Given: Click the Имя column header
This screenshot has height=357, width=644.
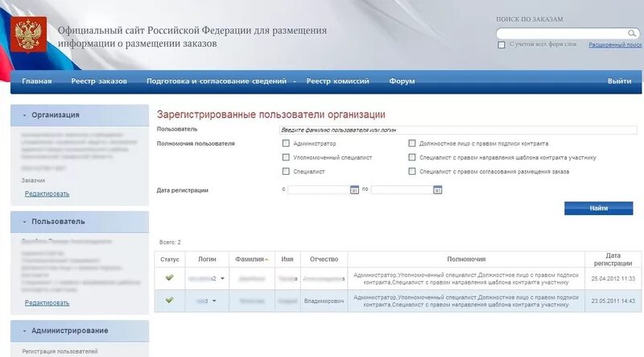Looking at the screenshot, I should coord(287,259).
